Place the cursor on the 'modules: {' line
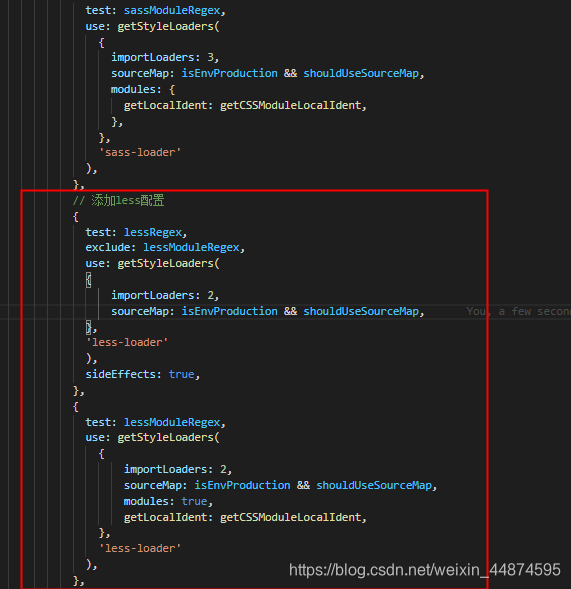Viewport: 571px width, 589px height. pyautogui.click(x=143, y=89)
